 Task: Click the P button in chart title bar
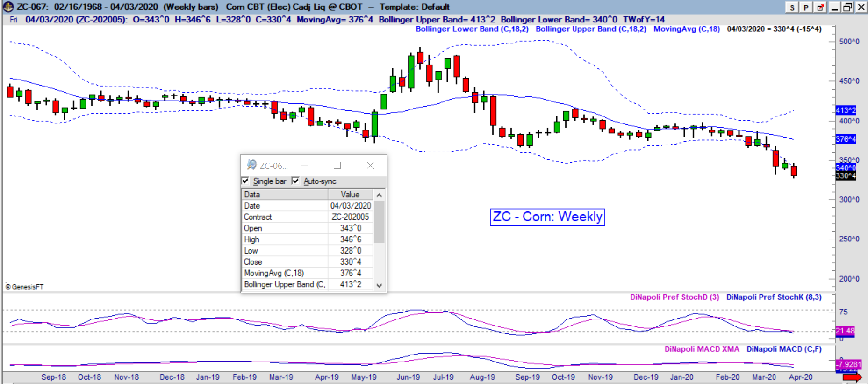806,7
